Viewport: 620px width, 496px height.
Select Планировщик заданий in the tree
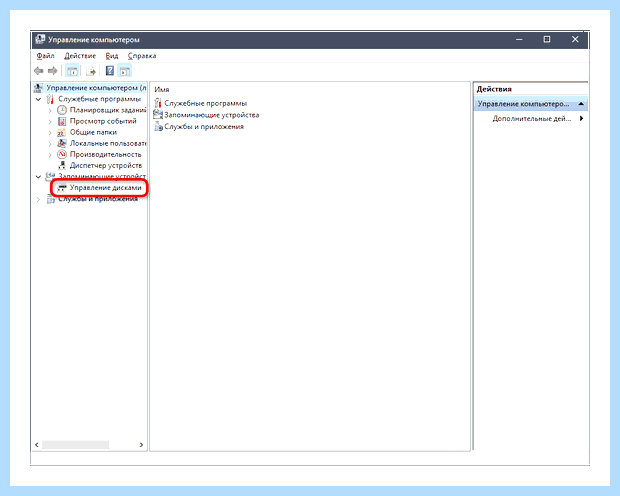click(x=108, y=110)
